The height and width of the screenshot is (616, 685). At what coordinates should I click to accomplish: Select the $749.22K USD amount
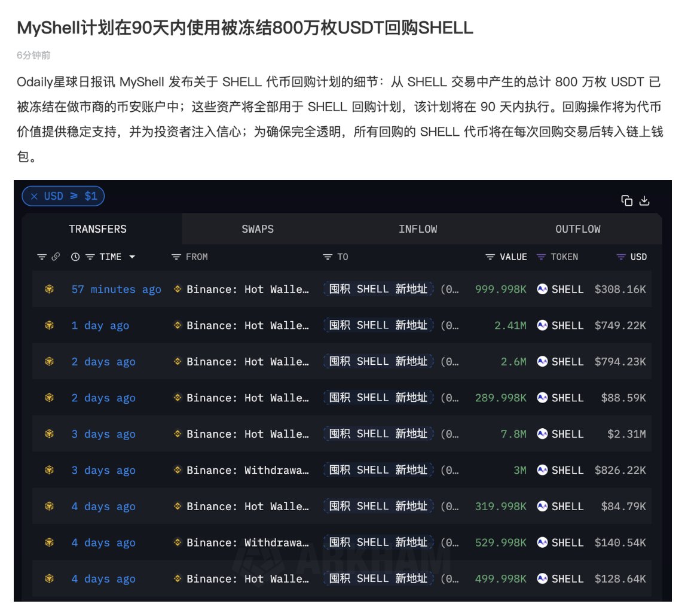point(620,326)
